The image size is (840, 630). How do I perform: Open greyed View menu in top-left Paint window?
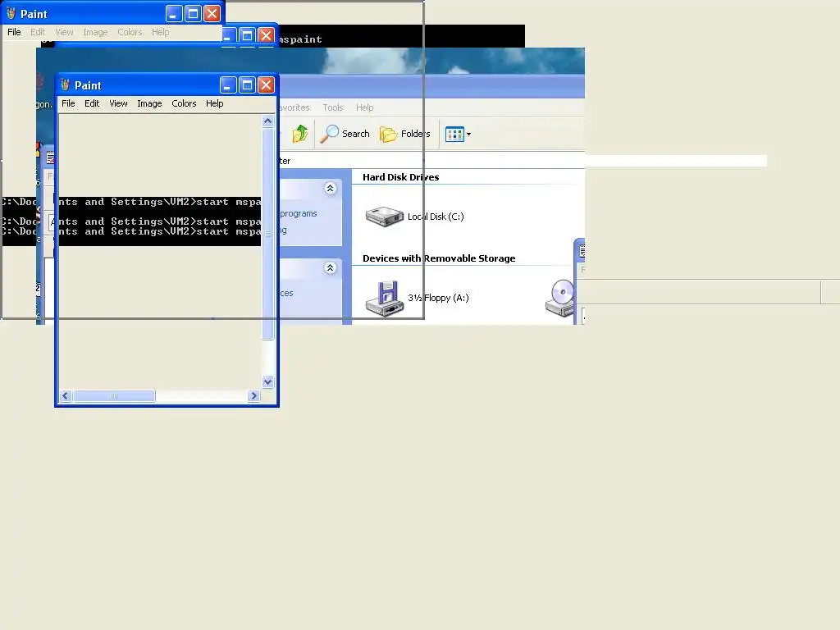coord(64,32)
